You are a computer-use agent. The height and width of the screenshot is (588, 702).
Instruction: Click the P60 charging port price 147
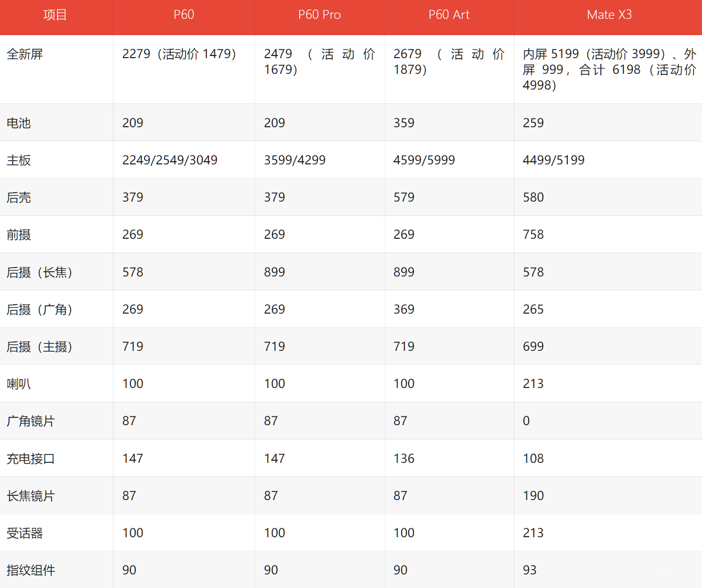click(x=133, y=459)
